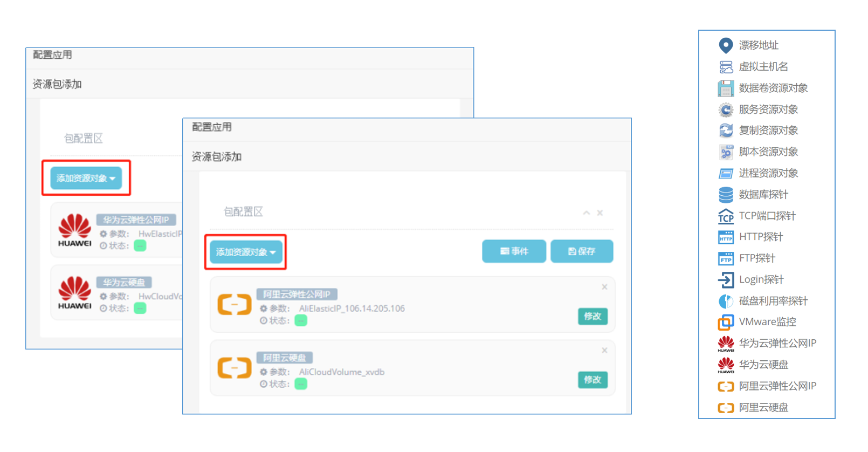Collapse the 包配置区 panel with chevron
This screenshot has width=868, height=452.
click(586, 213)
